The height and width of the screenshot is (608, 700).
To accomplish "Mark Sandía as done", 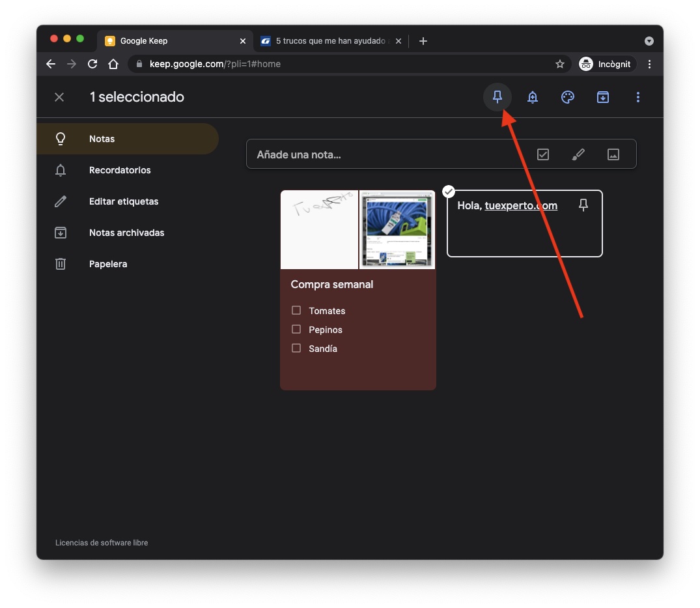I will [x=296, y=348].
